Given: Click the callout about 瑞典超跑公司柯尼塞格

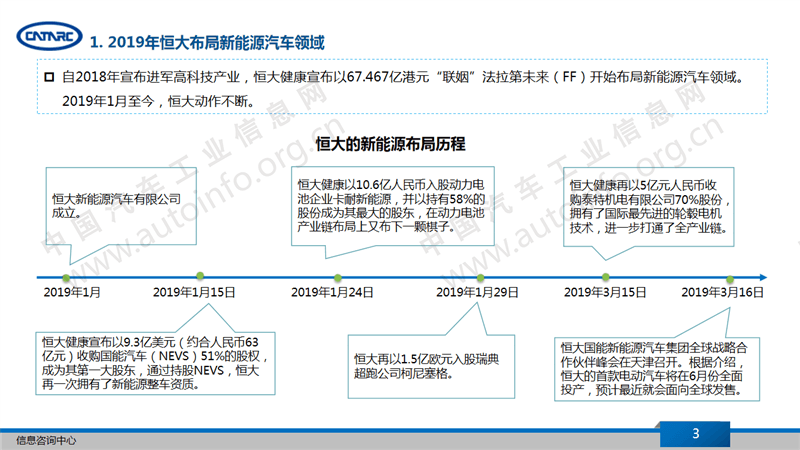Looking at the screenshot, I should click(431, 366).
